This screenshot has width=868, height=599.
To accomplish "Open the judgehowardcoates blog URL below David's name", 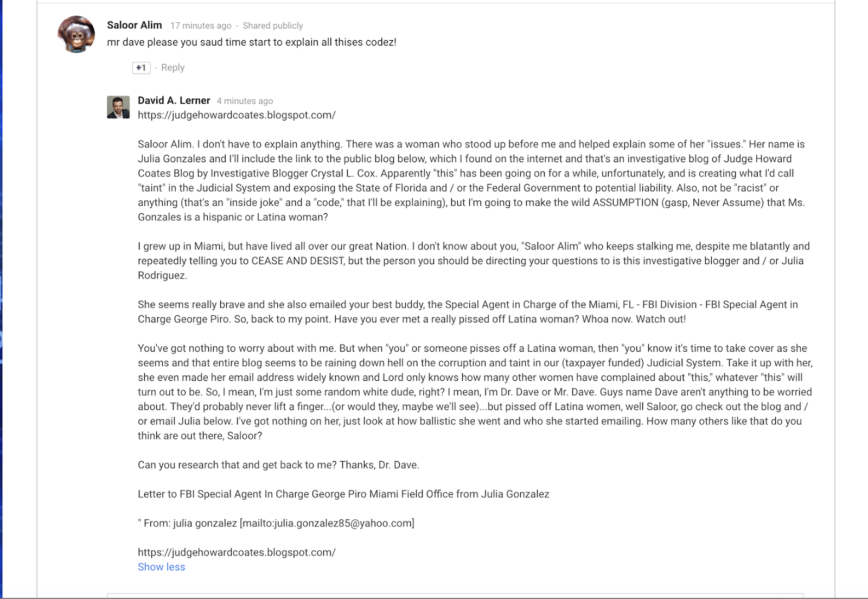I will point(237,115).
